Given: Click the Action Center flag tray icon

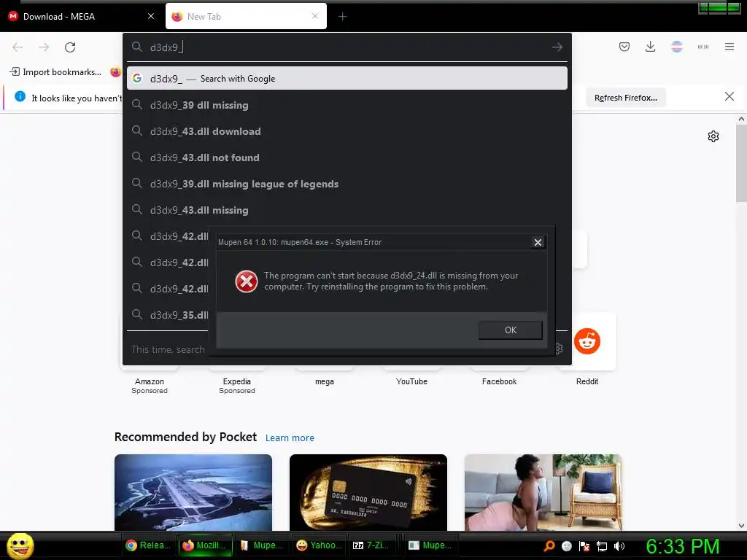Looking at the screenshot, I should pos(584,545).
